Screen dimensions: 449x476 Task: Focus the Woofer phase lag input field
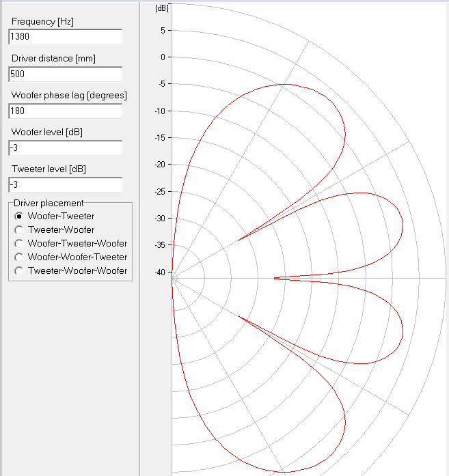point(66,111)
